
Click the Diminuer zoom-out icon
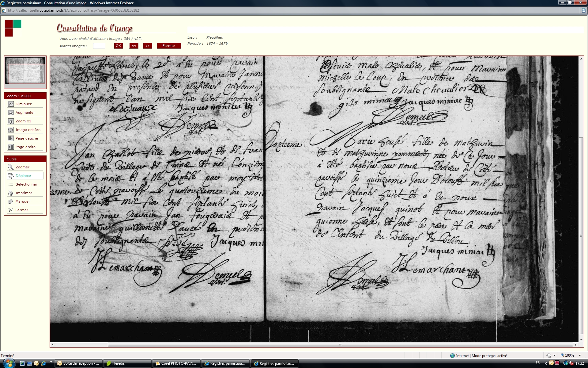pyautogui.click(x=11, y=104)
